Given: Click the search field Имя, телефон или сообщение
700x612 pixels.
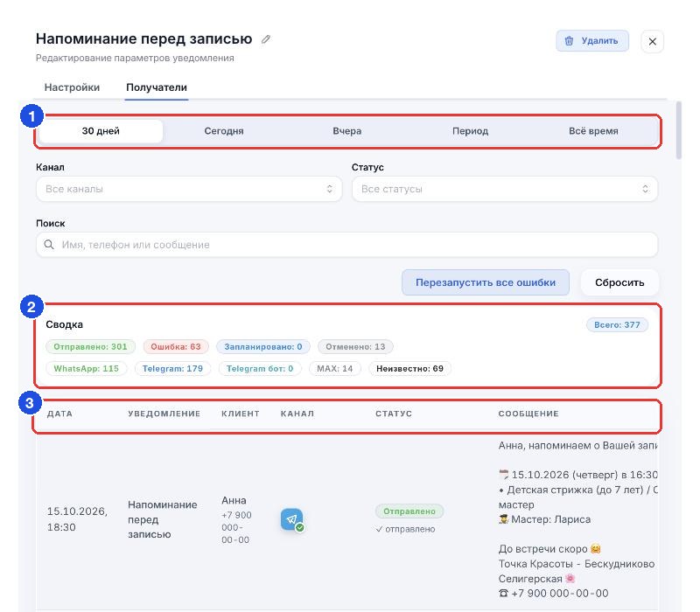Looking at the screenshot, I should coord(346,245).
